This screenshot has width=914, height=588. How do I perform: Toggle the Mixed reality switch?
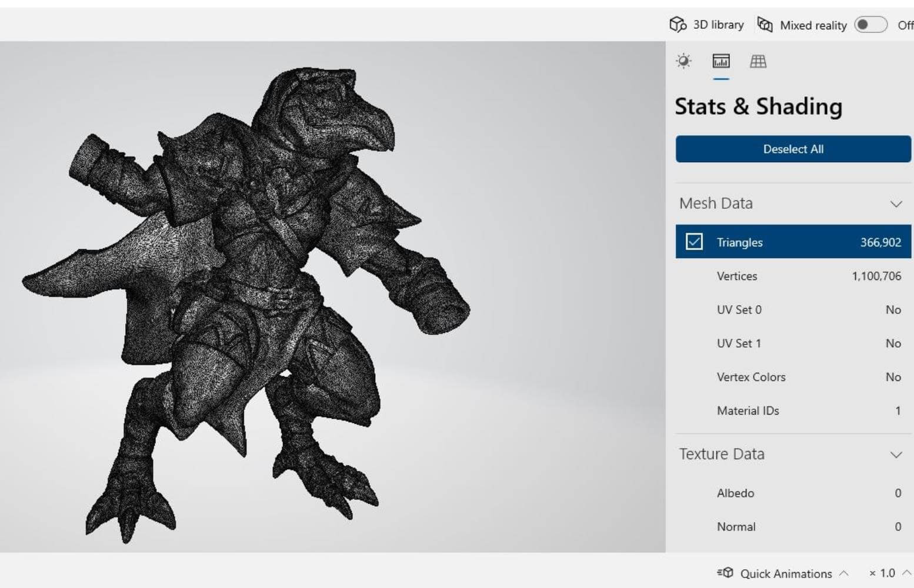[870, 25]
